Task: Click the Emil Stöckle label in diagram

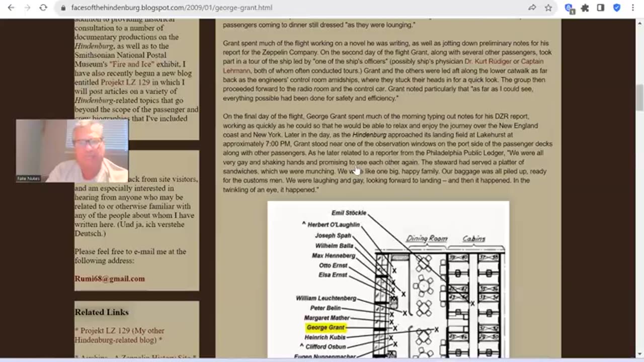Action: point(349,213)
